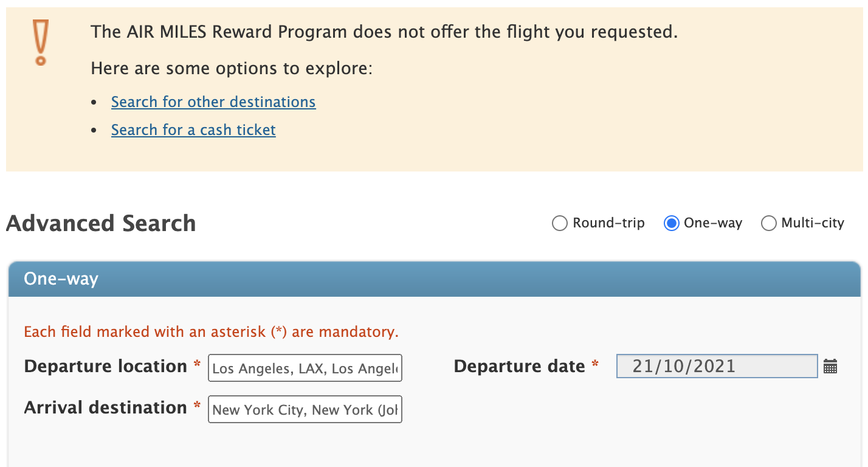Follow the Search for a cash ticket link
868x467 pixels.
tap(193, 130)
